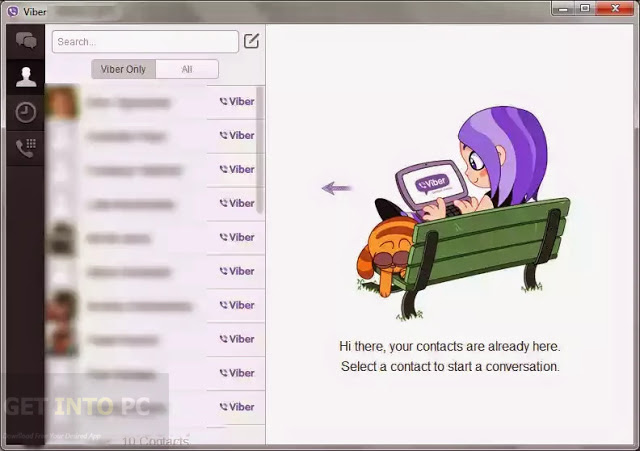Click the Search contacts field
This screenshot has height=451, width=640.
145,42
